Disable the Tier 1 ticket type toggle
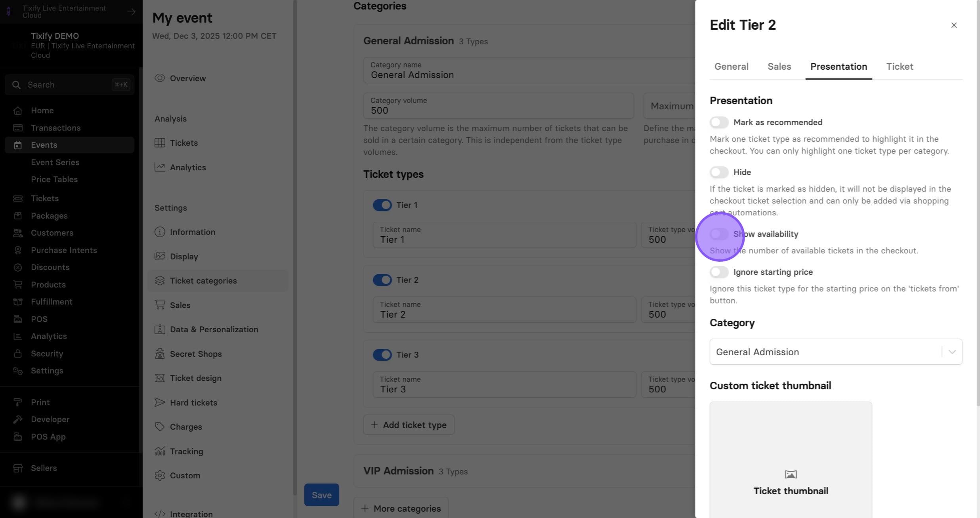Image resolution: width=980 pixels, height=518 pixels. click(382, 205)
